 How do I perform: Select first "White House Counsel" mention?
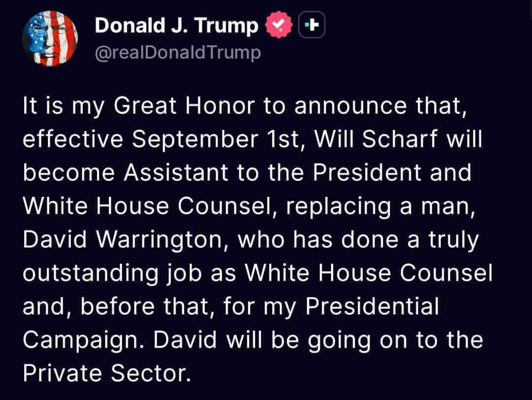tap(148, 206)
